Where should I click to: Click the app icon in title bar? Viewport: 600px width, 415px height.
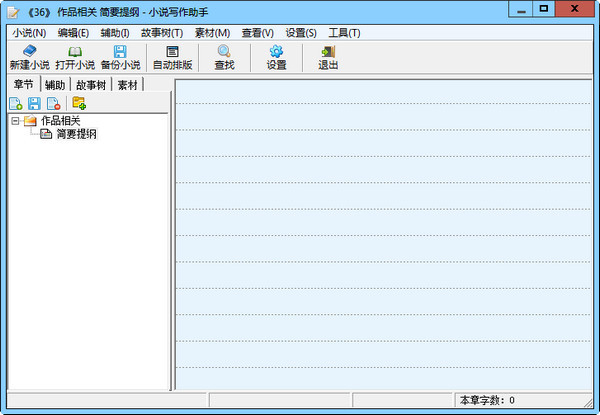[x=13, y=13]
